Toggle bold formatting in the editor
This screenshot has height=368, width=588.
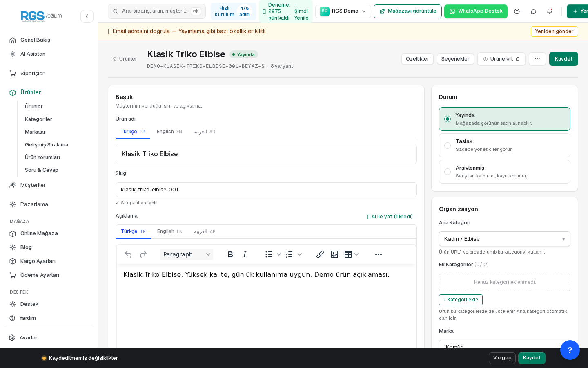point(230,254)
